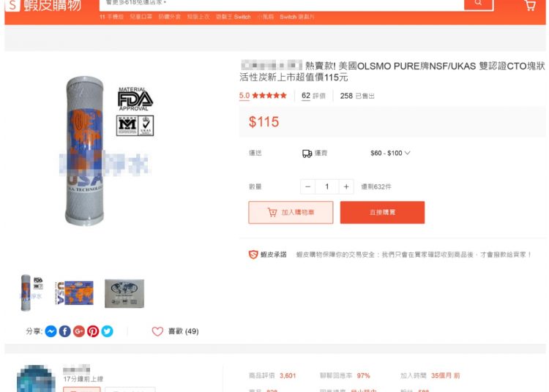Toggle the heart like icon

tap(157, 331)
